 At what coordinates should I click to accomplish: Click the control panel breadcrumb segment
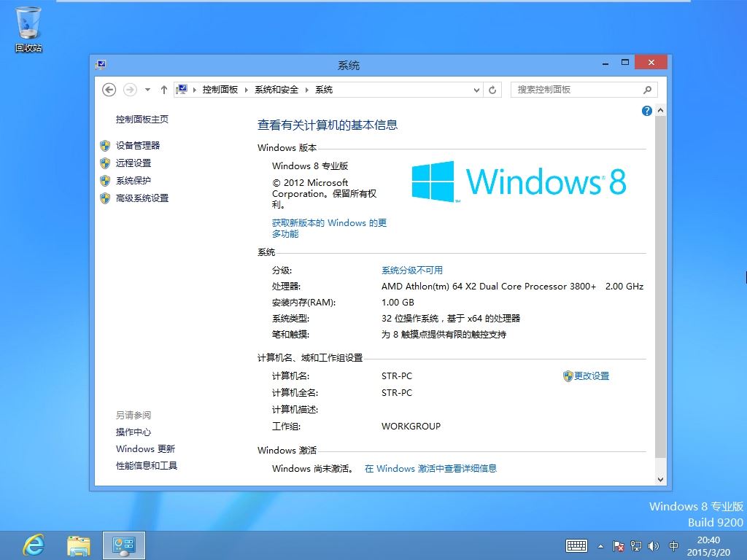pos(220,90)
